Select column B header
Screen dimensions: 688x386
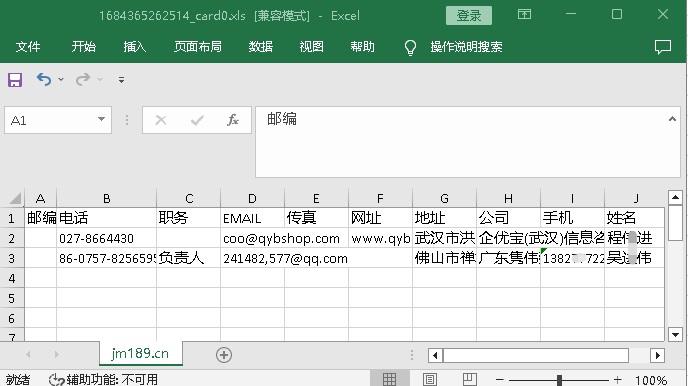point(107,198)
